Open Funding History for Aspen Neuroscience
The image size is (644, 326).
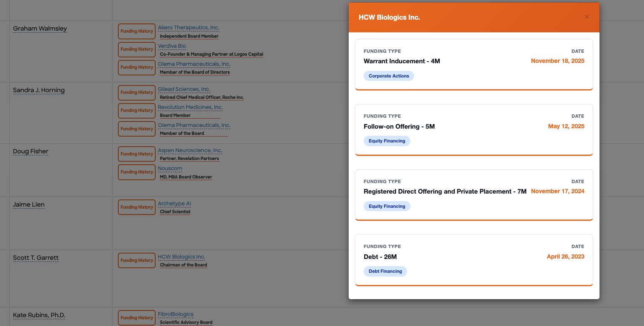click(137, 154)
